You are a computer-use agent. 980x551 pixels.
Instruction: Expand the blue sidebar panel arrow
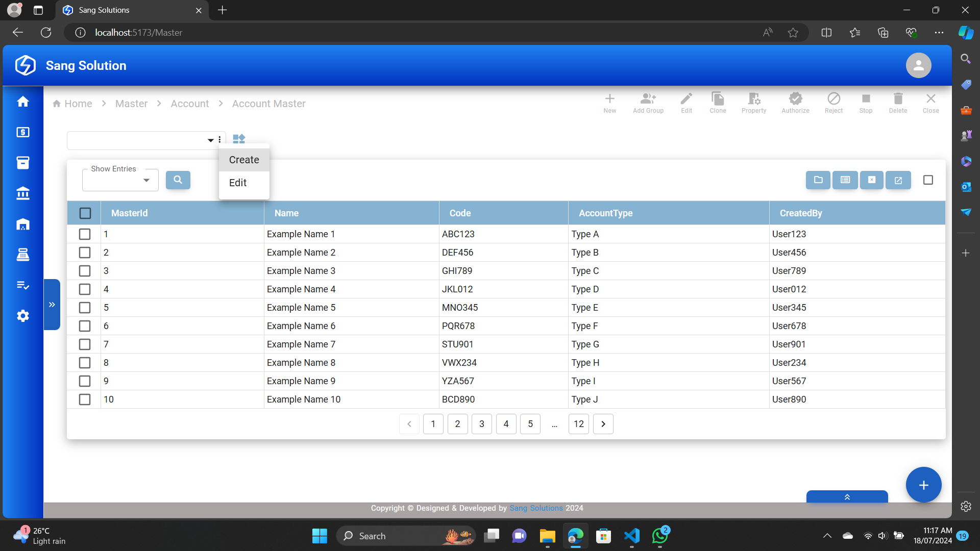(x=52, y=305)
